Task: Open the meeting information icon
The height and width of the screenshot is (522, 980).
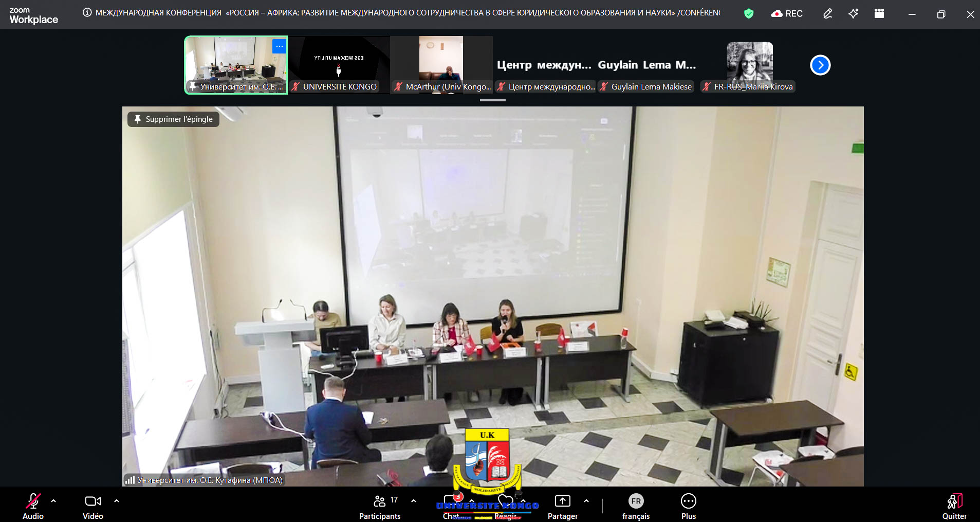Action: point(87,13)
